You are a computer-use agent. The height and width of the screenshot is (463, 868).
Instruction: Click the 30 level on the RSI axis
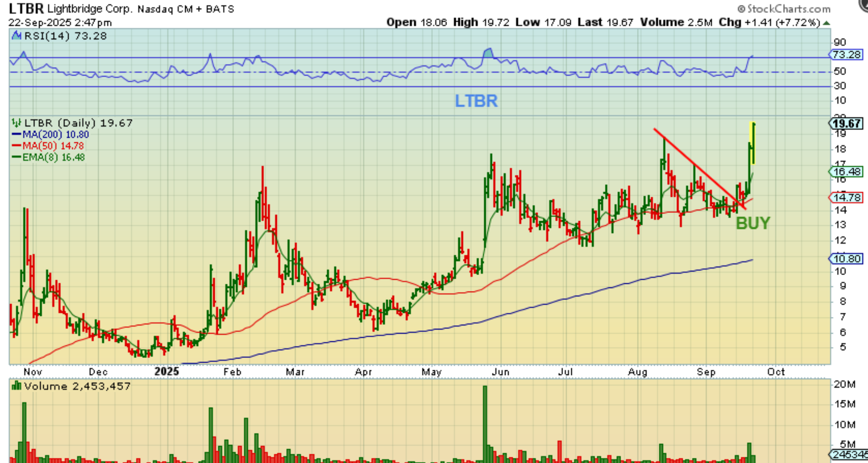(x=839, y=86)
